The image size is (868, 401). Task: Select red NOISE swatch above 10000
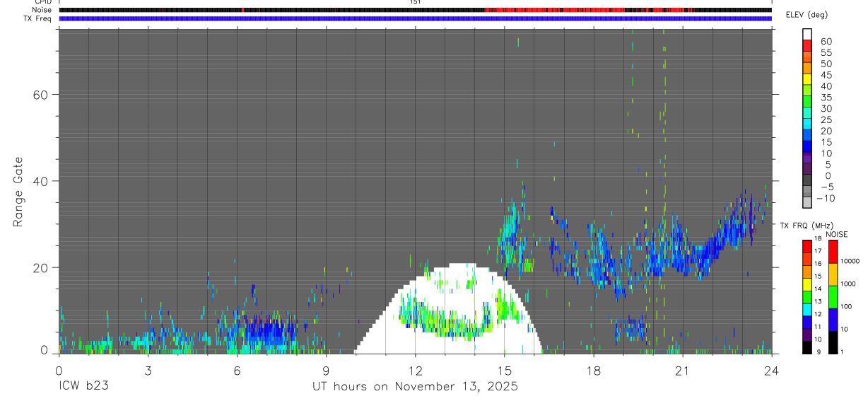833,252
